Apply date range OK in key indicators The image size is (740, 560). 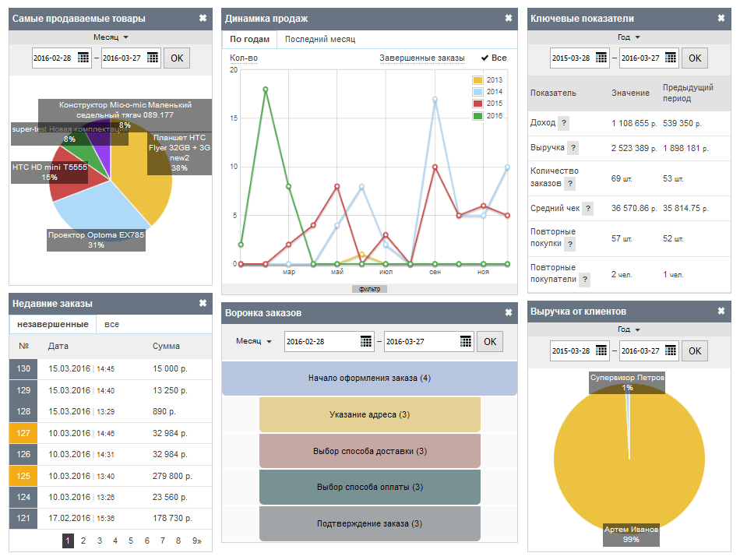click(695, 58)
